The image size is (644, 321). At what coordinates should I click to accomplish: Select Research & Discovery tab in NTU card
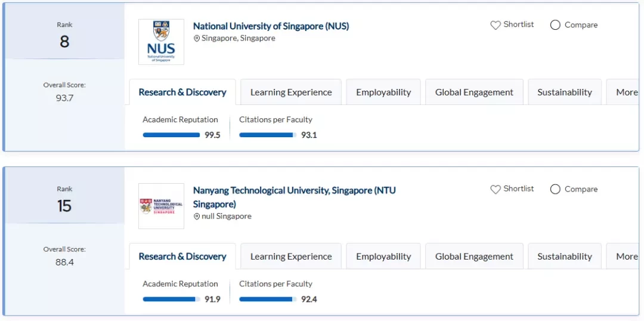coord(182,256)
